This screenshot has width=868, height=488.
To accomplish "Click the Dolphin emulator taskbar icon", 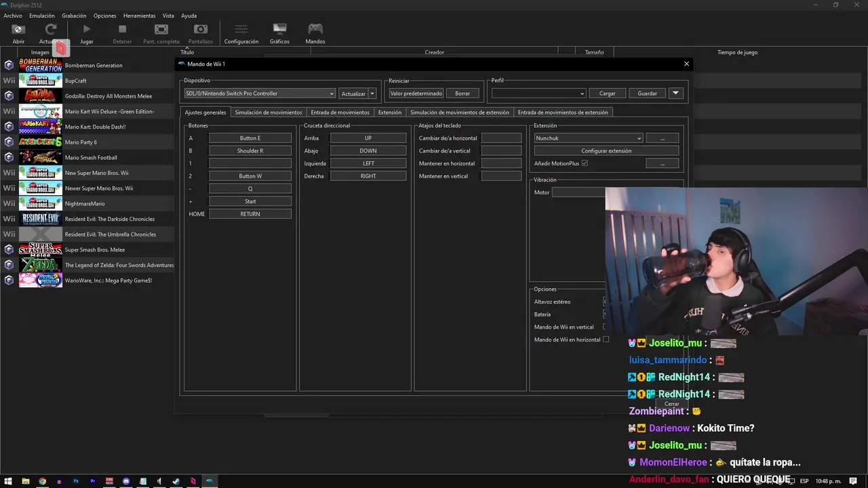I will tap(210, 481).
